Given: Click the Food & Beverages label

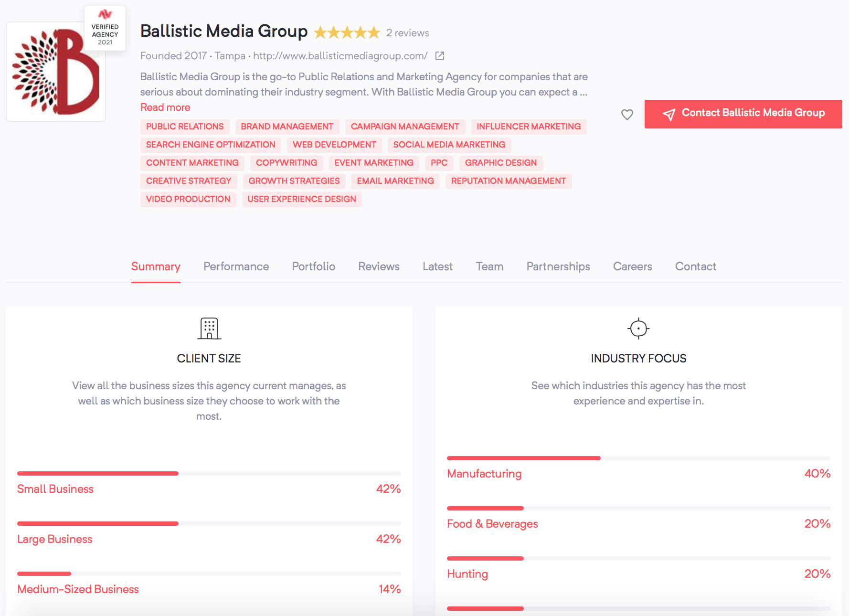Looking at the screenshot, I should click(x=492, y=524).
